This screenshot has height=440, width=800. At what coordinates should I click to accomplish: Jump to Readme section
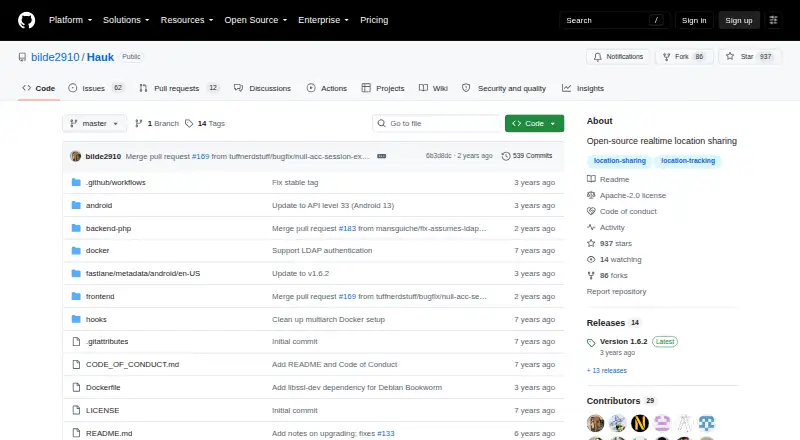[x=608, y=179]
